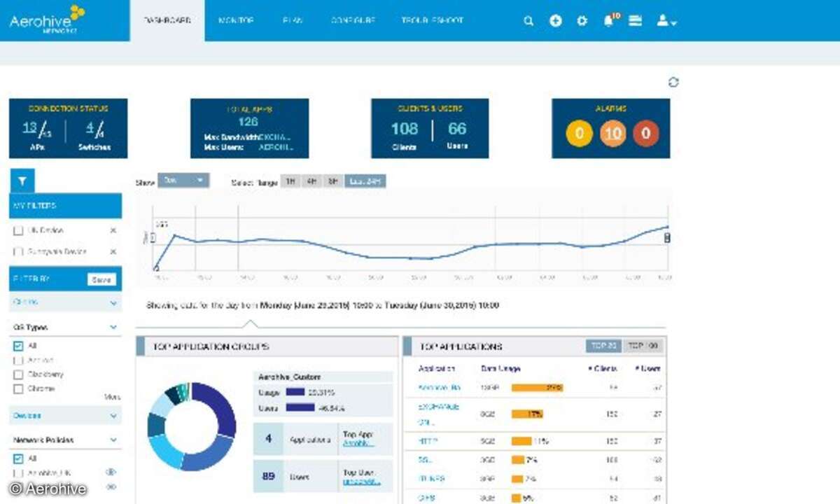Image resolution: width=840 pixels, height=504 pixels.
Task: Click Save button in Filter By header
Action: click(101, 279)
